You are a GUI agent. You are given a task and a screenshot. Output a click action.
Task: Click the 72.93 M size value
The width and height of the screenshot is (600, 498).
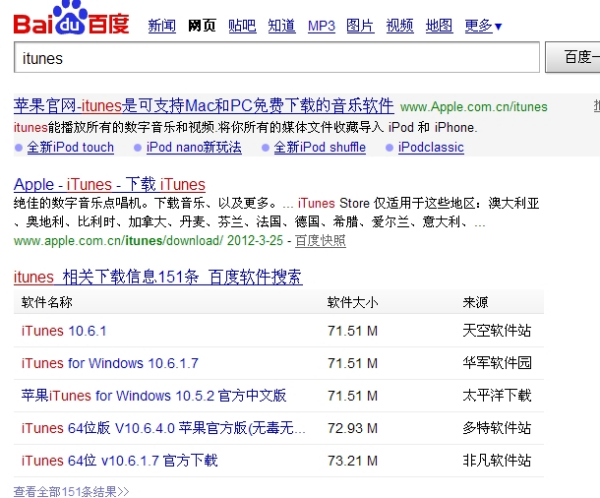[x=352, y=428]
